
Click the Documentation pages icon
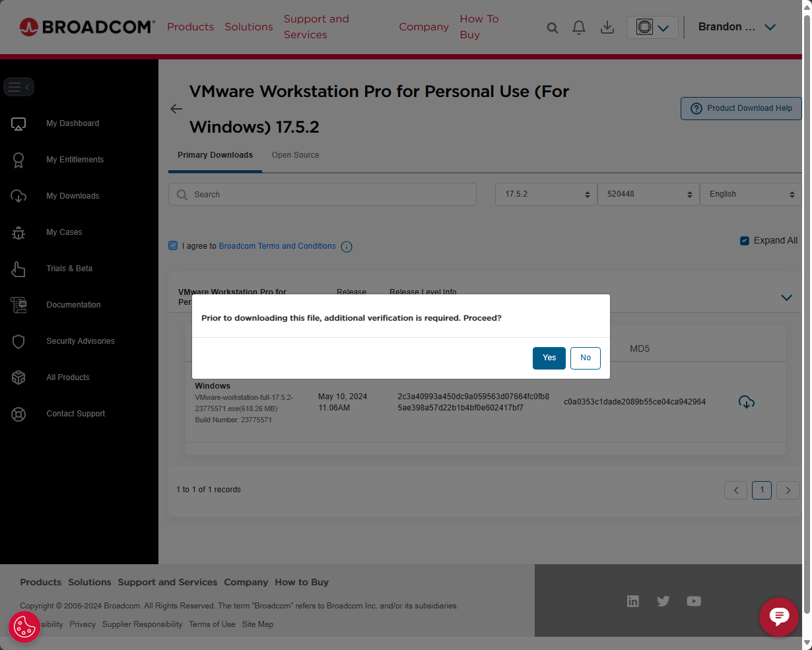tap(18, 305)
